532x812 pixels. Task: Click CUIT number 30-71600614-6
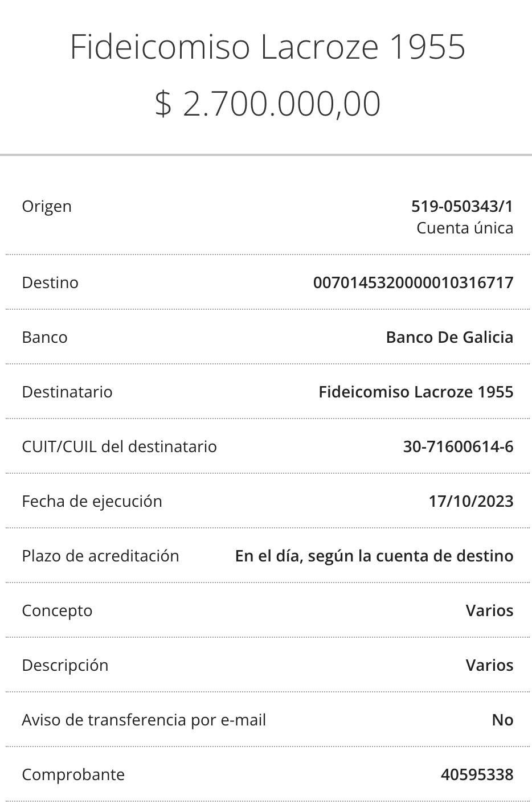[458, 446]
